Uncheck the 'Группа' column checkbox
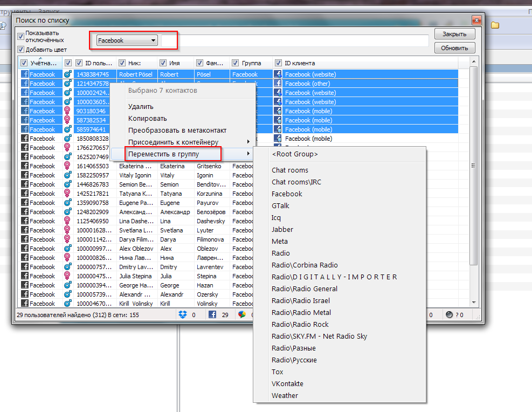The width and height of the screenshot is (532, 412). 235,63
